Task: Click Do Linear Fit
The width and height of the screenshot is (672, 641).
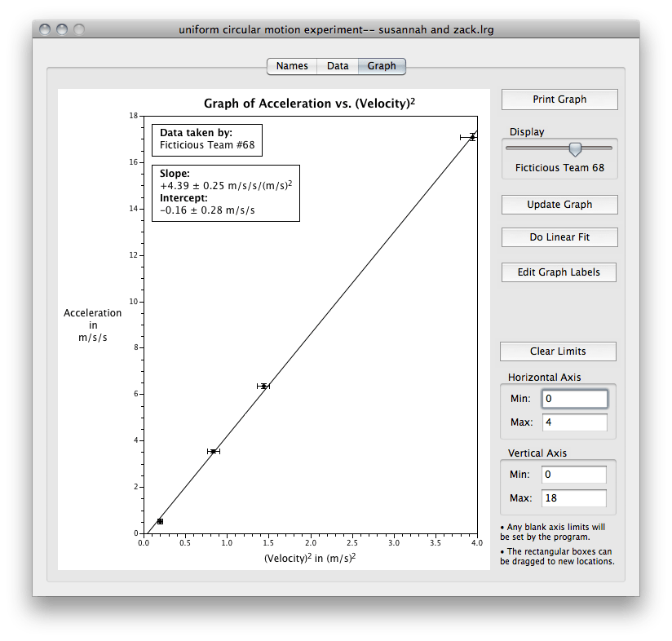Action: tap(559, 237)
